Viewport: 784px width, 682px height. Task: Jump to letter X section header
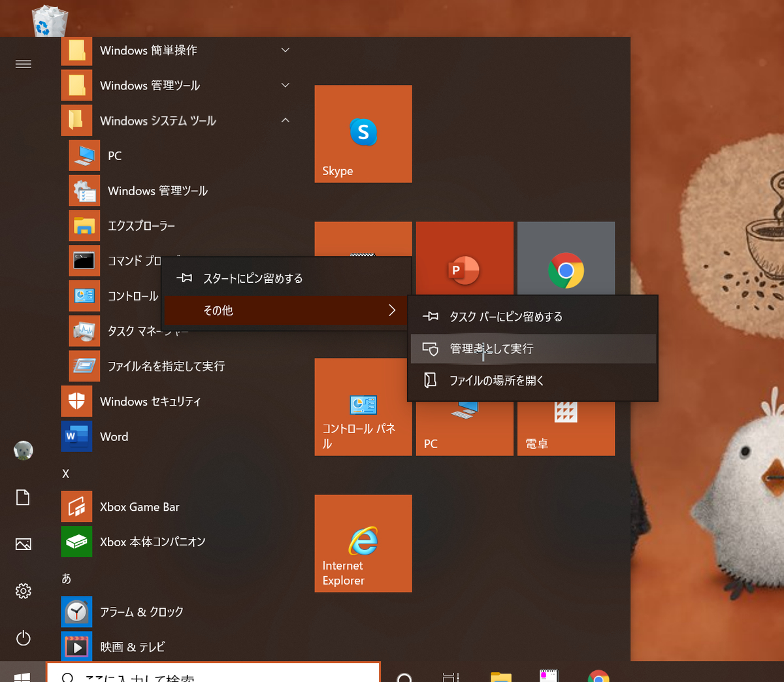tap(65, 474)
